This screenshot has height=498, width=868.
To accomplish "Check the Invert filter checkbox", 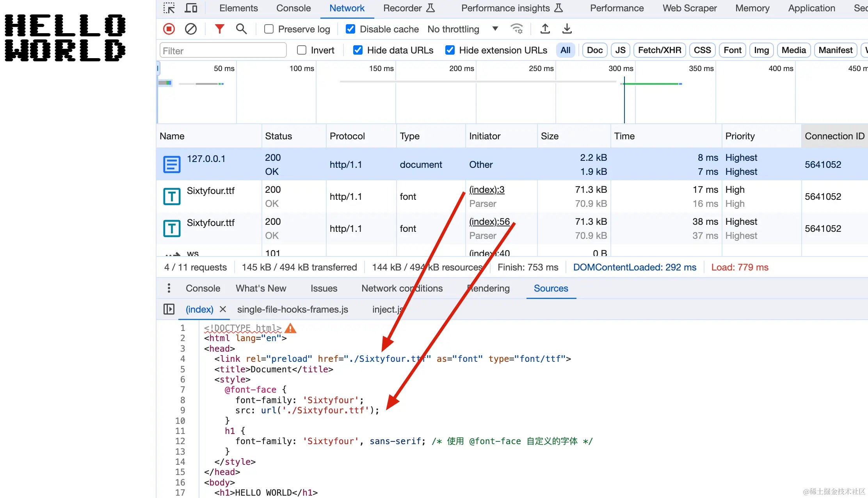I will pos(302,50).
